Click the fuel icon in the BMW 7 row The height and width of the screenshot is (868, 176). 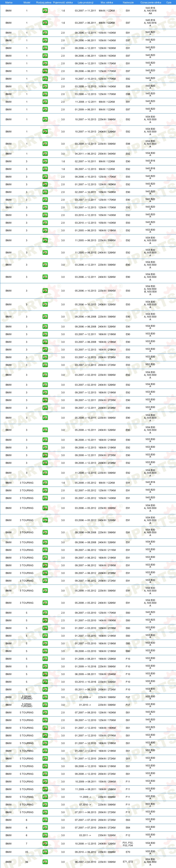[x=45, y=844]
